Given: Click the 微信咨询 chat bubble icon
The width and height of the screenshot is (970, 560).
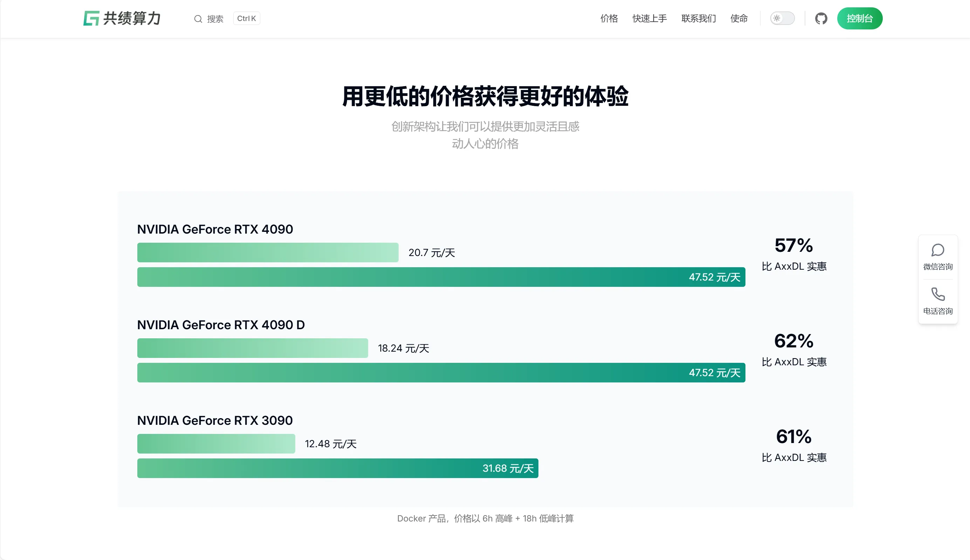Looking at the screenshot, I should tap(938, 250).
